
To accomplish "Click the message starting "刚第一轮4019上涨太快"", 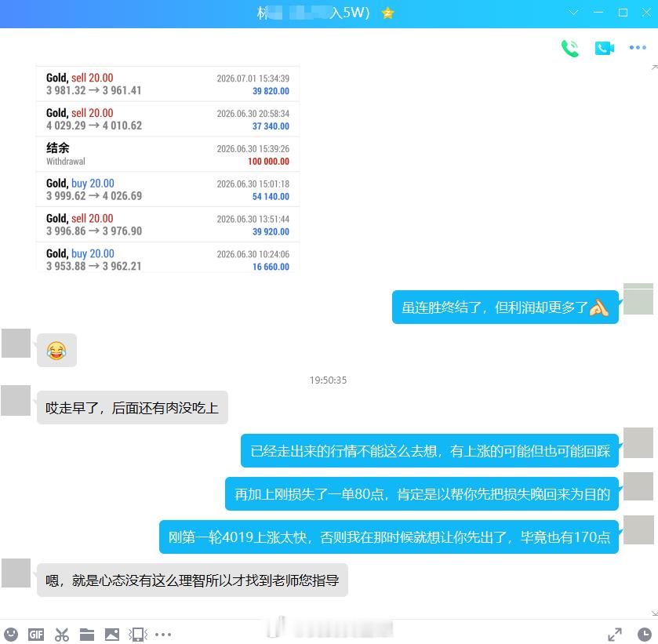I will [389, 537].
